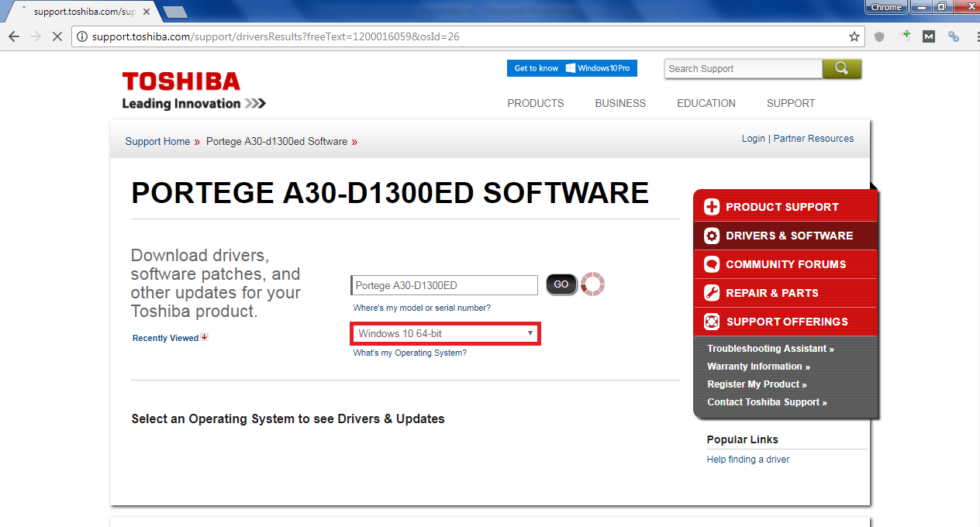The image size is (980, 527).
Task: Stop loading the page with the X icon
Action: click(57, 36)
